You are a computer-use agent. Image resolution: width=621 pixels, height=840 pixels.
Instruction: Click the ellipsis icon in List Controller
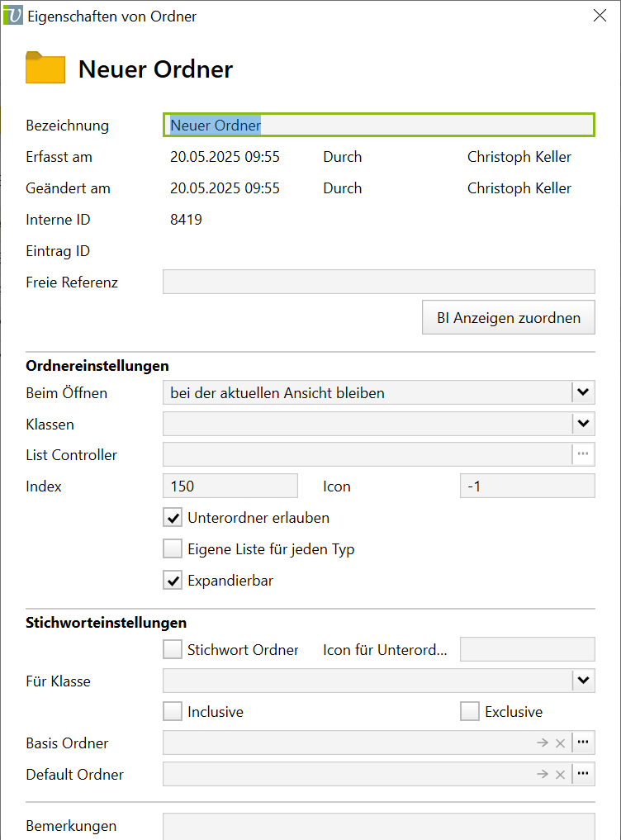click(583, 454)
